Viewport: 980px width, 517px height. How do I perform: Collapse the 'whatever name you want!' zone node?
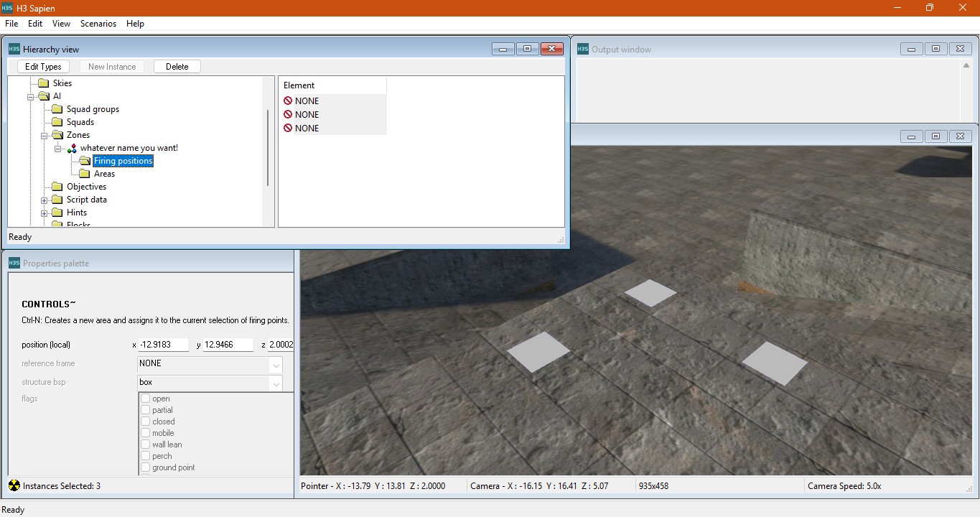click(x=58, y=148)
